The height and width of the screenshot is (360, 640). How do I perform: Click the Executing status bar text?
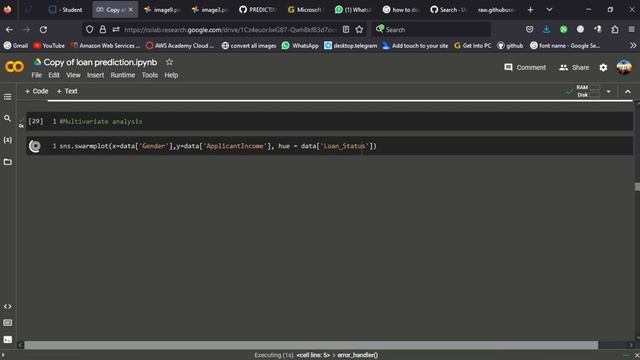point(316,355)
